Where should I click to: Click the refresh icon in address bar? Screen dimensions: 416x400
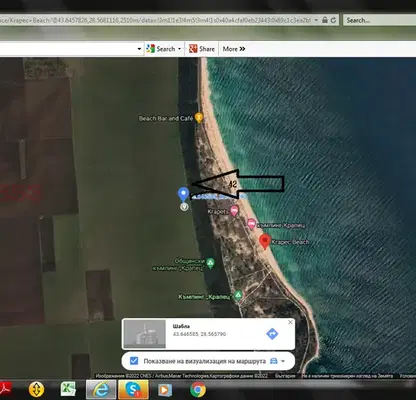click(x=333, y=20)
